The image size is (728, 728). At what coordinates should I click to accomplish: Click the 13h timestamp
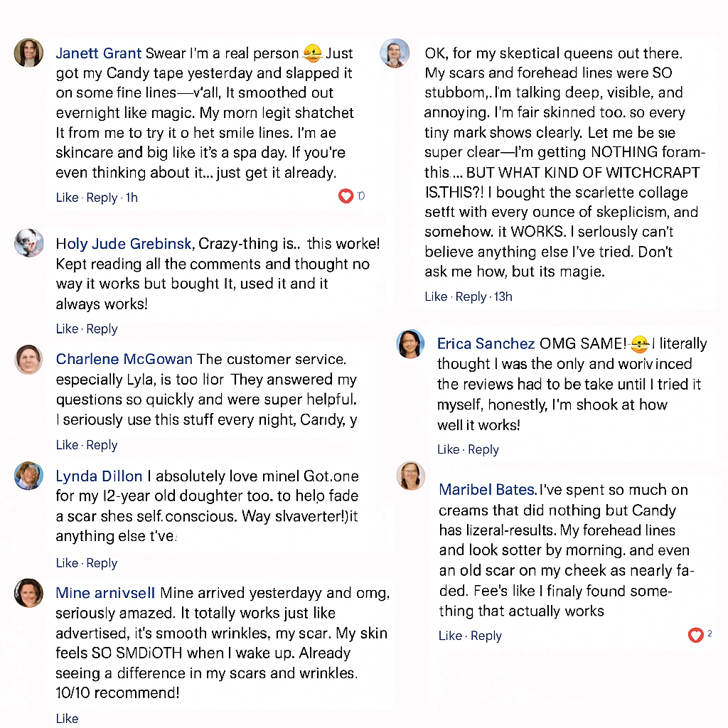point(503,296)
